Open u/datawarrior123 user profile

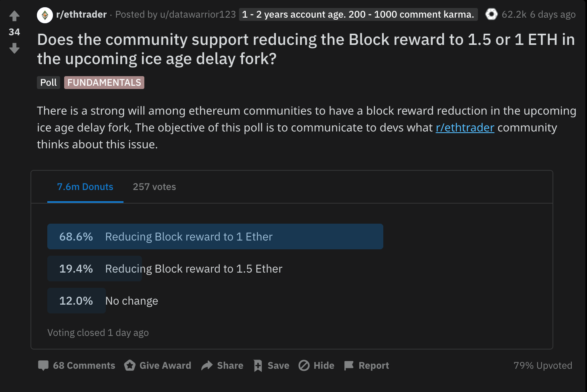tap(198, 14)
